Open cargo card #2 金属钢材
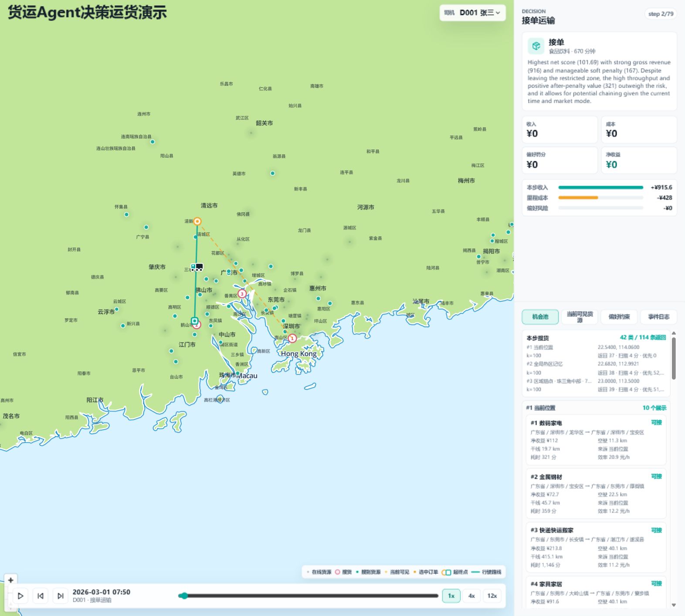 click(x=596, y=493)
